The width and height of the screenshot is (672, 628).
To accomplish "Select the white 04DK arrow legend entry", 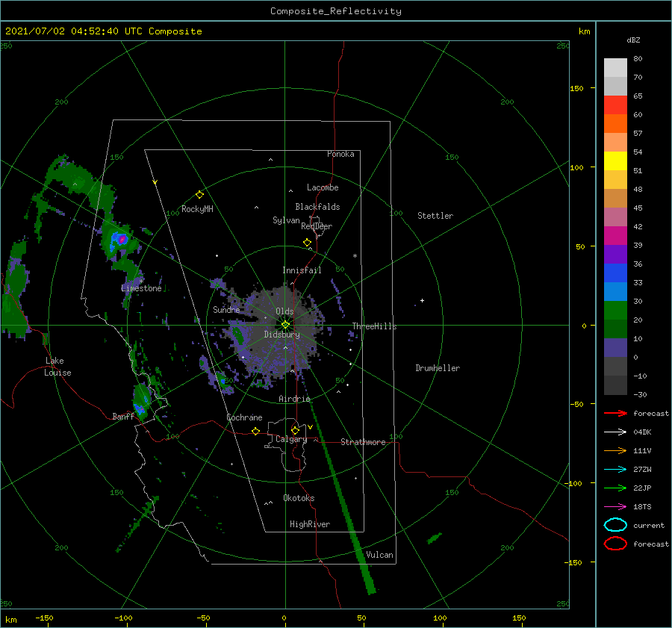I will [615, 432].
